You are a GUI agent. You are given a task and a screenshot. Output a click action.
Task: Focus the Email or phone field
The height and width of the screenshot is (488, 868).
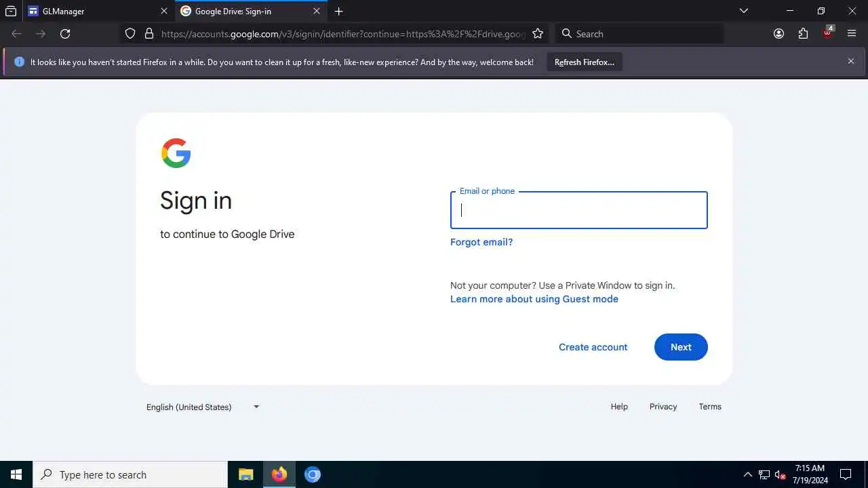579,210
